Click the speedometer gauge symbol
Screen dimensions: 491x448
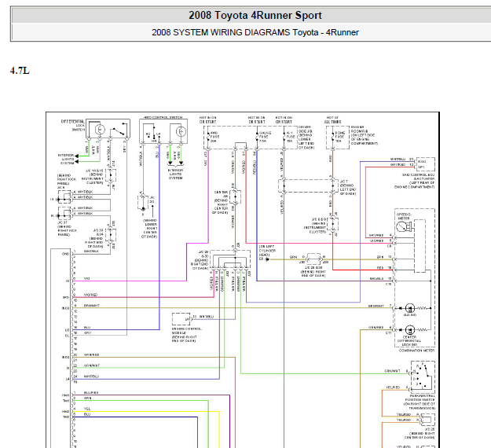coord(401,226)
